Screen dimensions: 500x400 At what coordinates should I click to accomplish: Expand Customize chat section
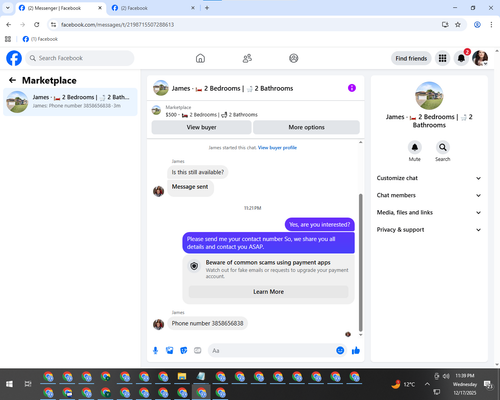click(x=429, y=178)
